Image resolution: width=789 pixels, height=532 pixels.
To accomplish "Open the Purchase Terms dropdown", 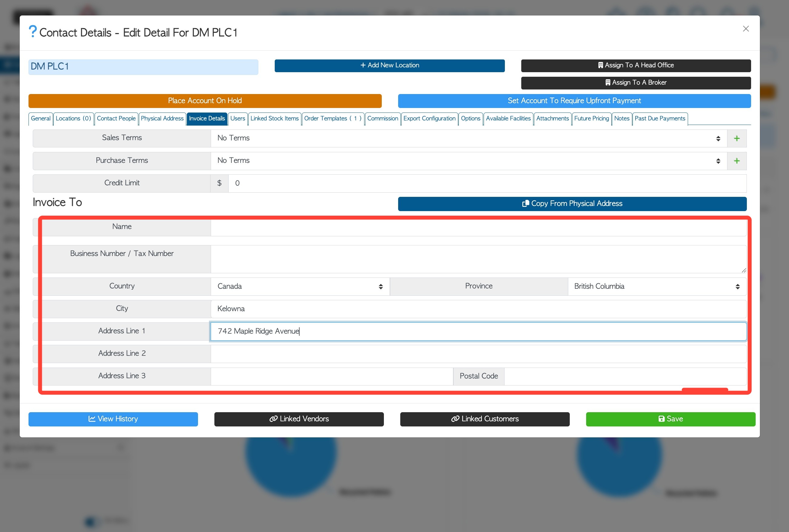I will point(468,161).
